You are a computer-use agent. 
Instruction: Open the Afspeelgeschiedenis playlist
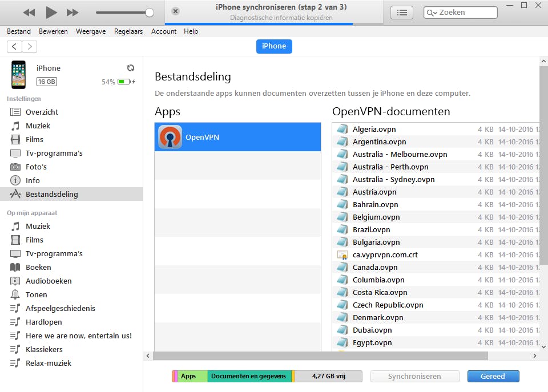click(71, 308)
